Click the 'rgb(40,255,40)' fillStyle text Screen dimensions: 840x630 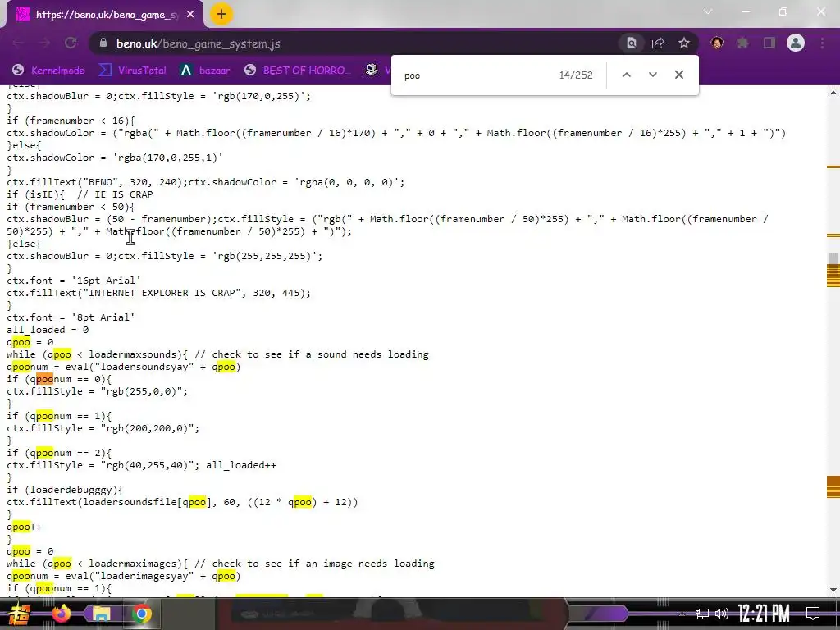pos(148,466)
